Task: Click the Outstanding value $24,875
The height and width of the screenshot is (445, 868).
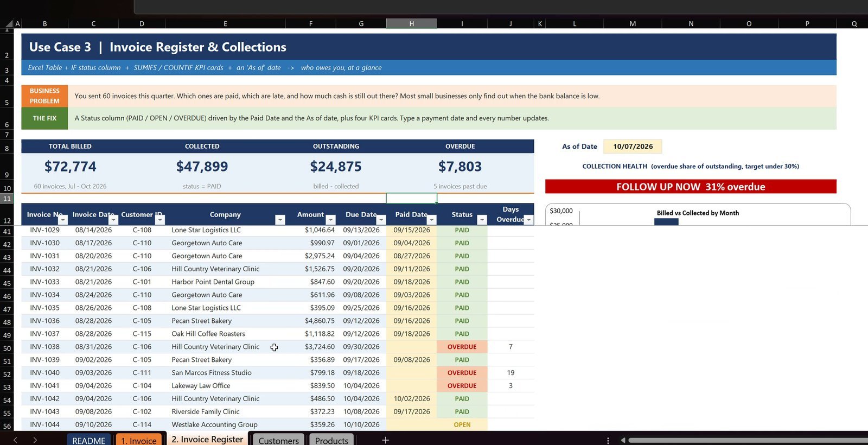Action: [336, 167]
